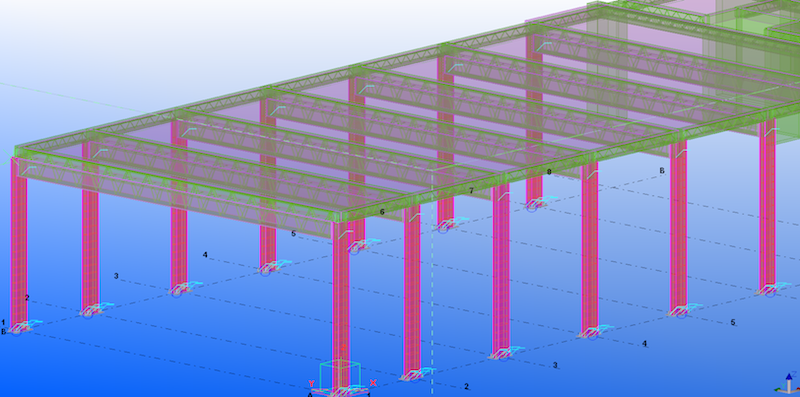Select support symbol under column near label 8

click(536, 203)
